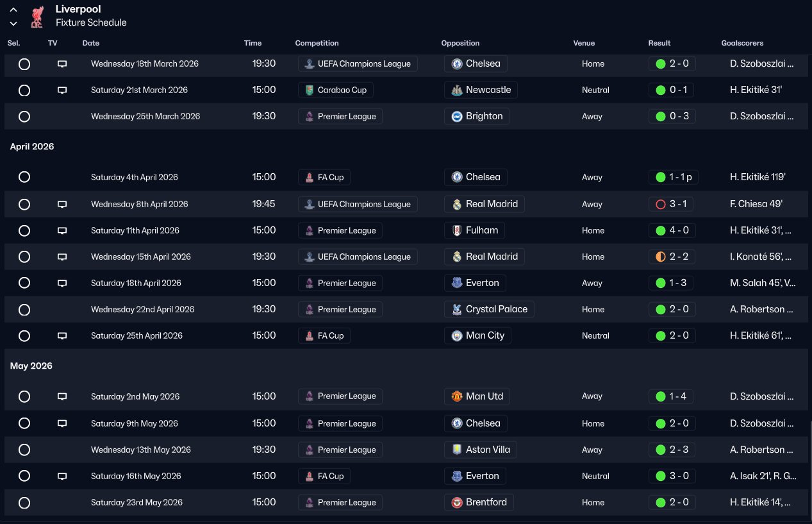Open Brighton opposition team button

477,116
